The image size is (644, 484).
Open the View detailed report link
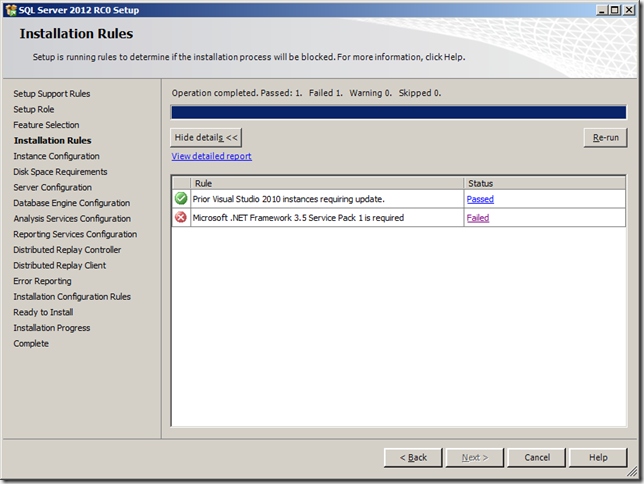point(212,156)
